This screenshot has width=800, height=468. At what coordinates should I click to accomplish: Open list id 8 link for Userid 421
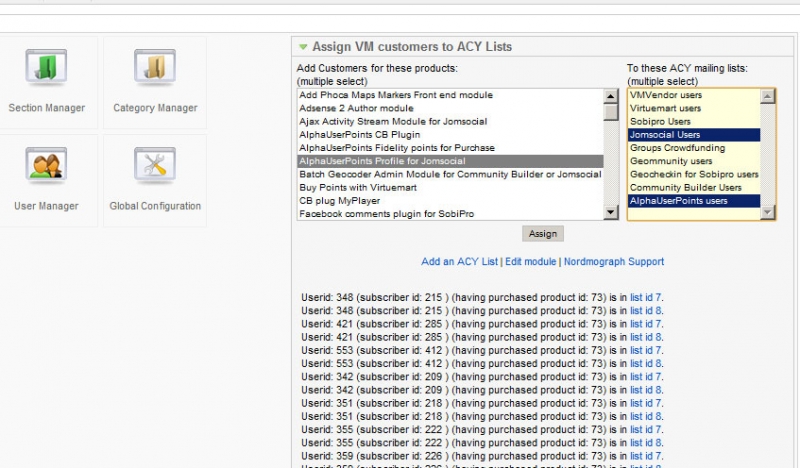(x=645, y=337)
